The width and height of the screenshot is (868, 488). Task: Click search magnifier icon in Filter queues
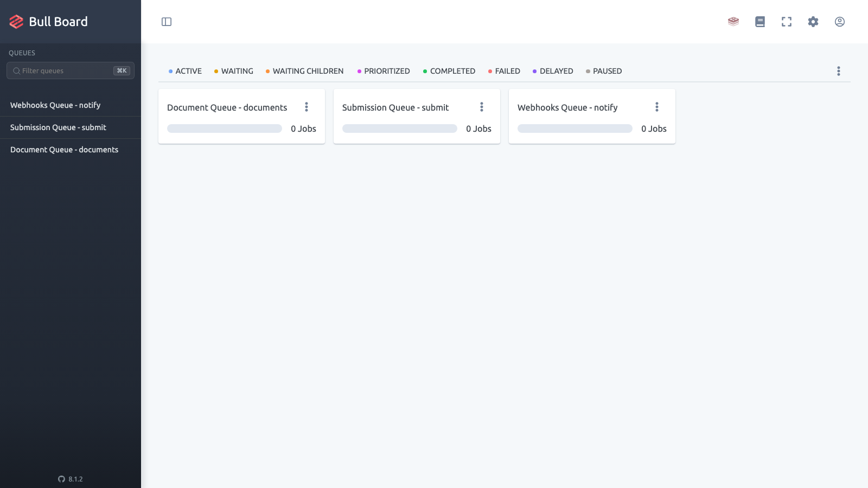click(17, 70)
